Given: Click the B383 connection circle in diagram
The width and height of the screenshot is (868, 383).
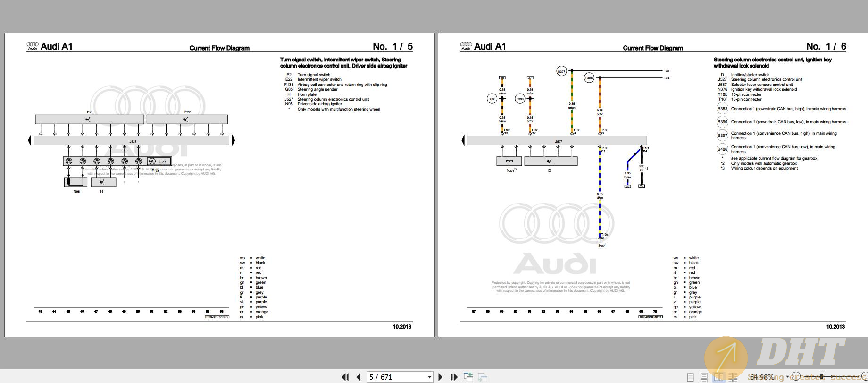Looking at the screenshot, I should click(x=492, y=99).
